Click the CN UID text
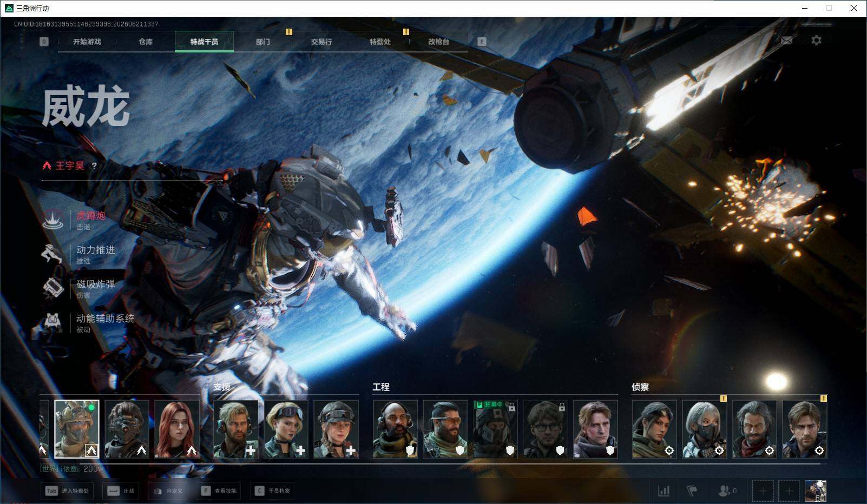The height and width of the screenshot is (504, 867). pyautogui.click(x=87, y=24)
